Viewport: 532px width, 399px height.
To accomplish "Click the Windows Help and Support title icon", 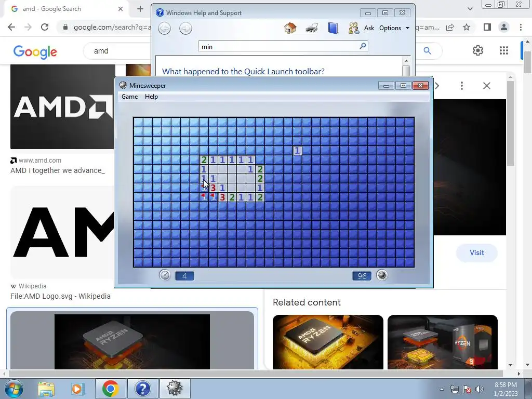I will coord(159,13).
